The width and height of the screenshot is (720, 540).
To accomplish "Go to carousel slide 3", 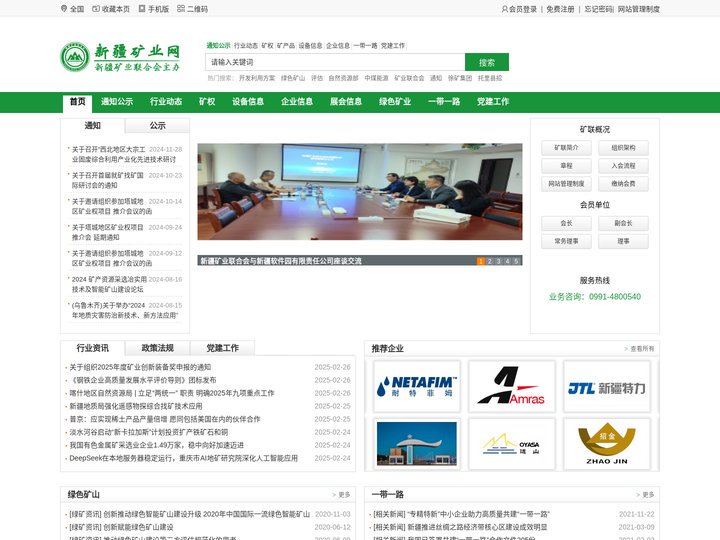I will (x=498, y=261).
